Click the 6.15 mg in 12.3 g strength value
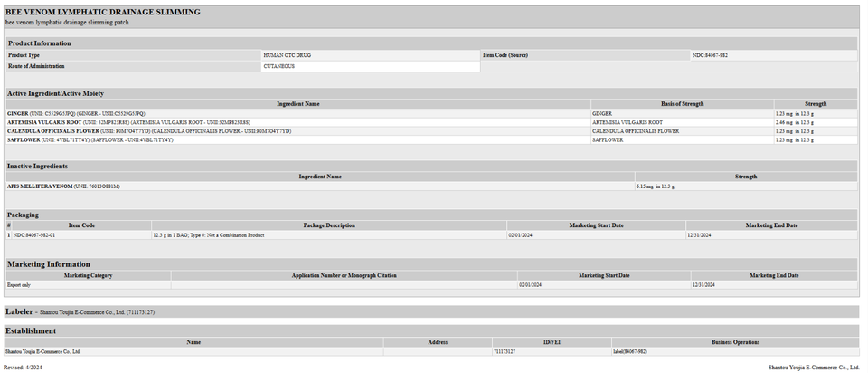This screenshot has height=373, width=868. click(656, 186)
